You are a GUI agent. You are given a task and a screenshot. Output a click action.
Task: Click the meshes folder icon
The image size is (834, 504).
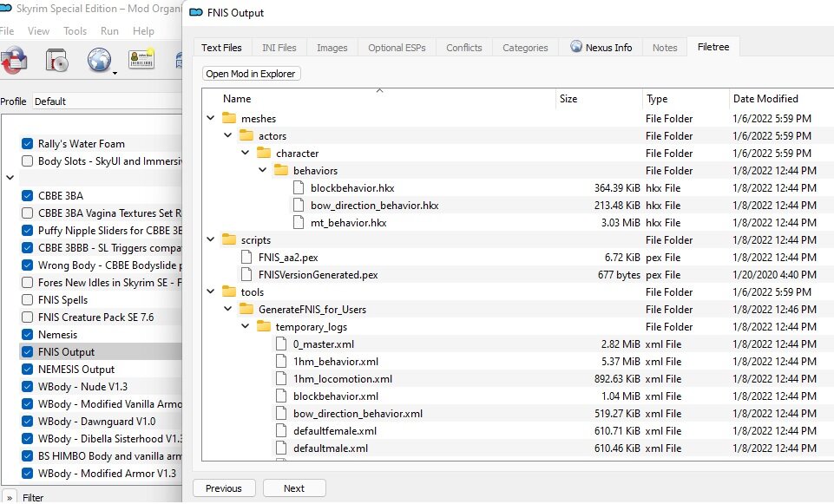point(229,118)
